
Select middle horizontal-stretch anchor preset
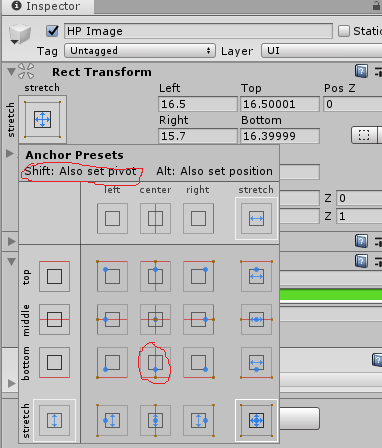pyautogui.click(x=256, y=319)
